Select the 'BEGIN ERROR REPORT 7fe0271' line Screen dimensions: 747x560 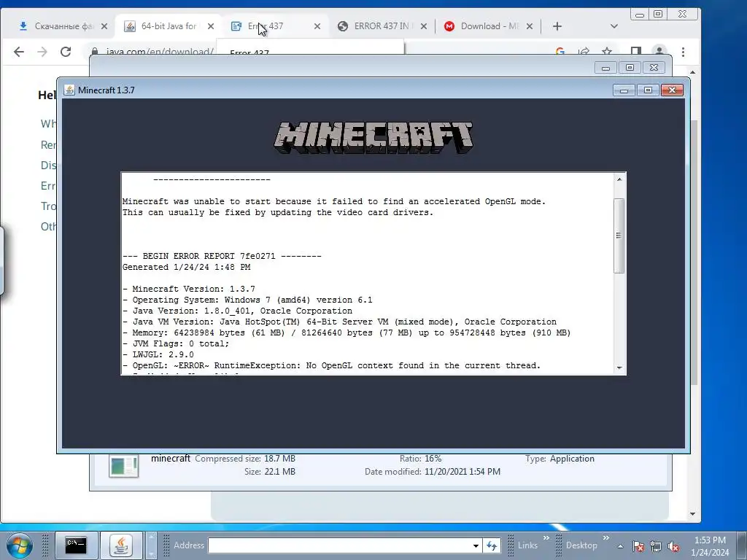[222, 256]
